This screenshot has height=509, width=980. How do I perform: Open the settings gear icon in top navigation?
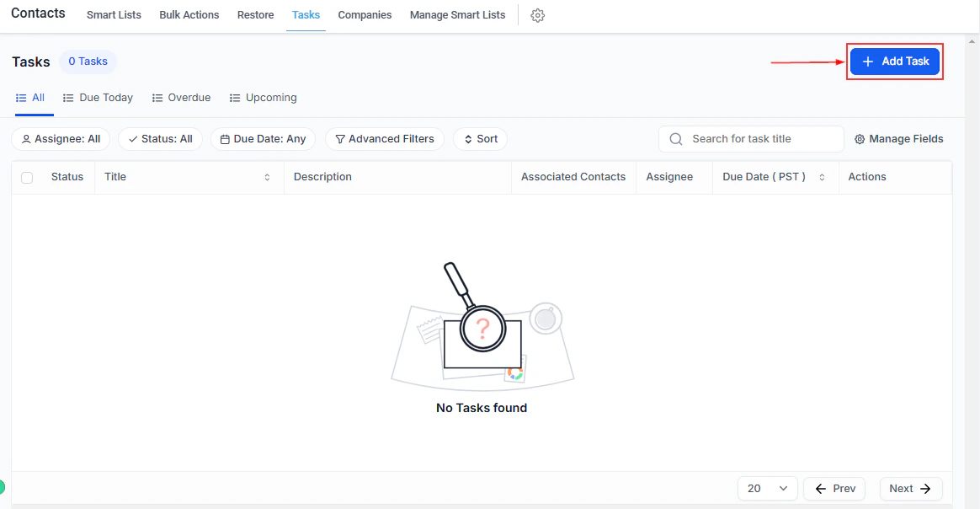(x=537, y=16)
